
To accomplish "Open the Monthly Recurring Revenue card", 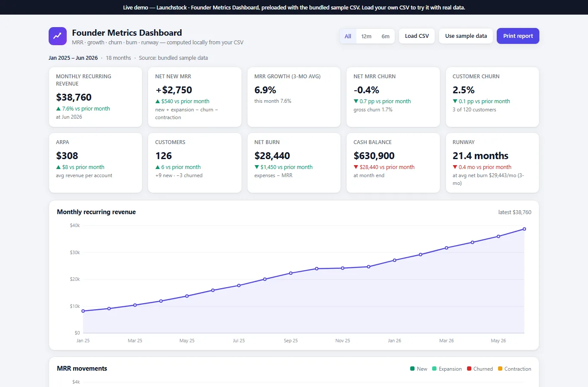I will click(96, 97).
